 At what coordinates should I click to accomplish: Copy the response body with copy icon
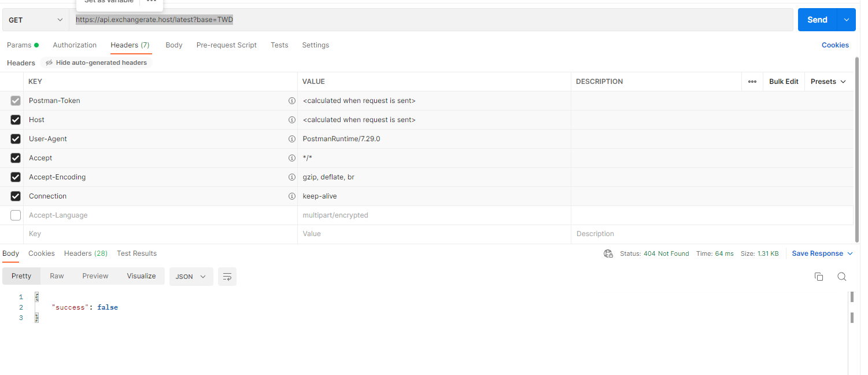[x=819, y=277]
